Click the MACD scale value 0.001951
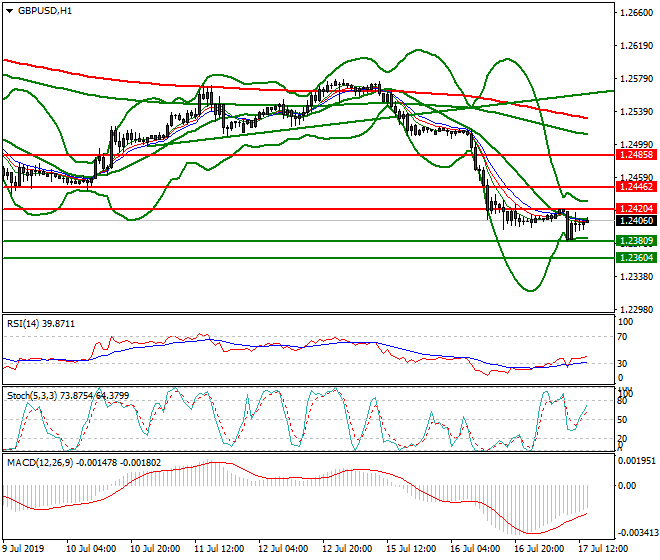Screen dimensions: 660x560 pos(636,461)
